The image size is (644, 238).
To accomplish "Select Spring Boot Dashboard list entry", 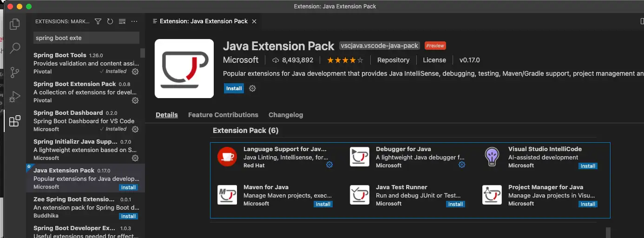I will point(85,121).
